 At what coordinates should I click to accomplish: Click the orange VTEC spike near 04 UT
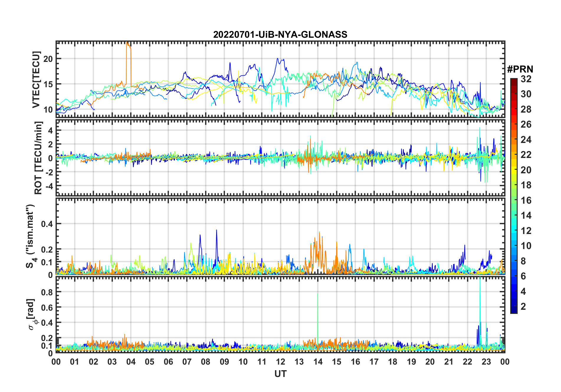coord(128,63)
